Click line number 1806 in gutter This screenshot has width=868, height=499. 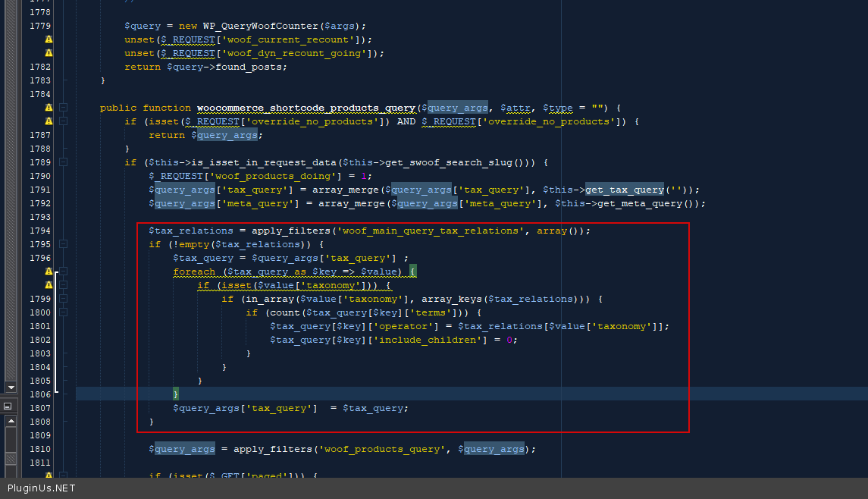[39, 394]
